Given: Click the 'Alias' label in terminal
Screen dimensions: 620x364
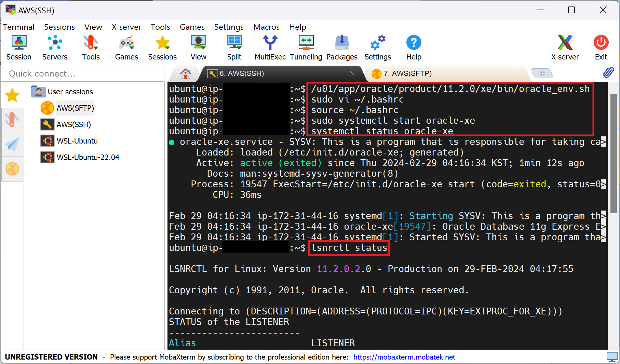Looking at the screenshot, I should click(x=183, y=343).
